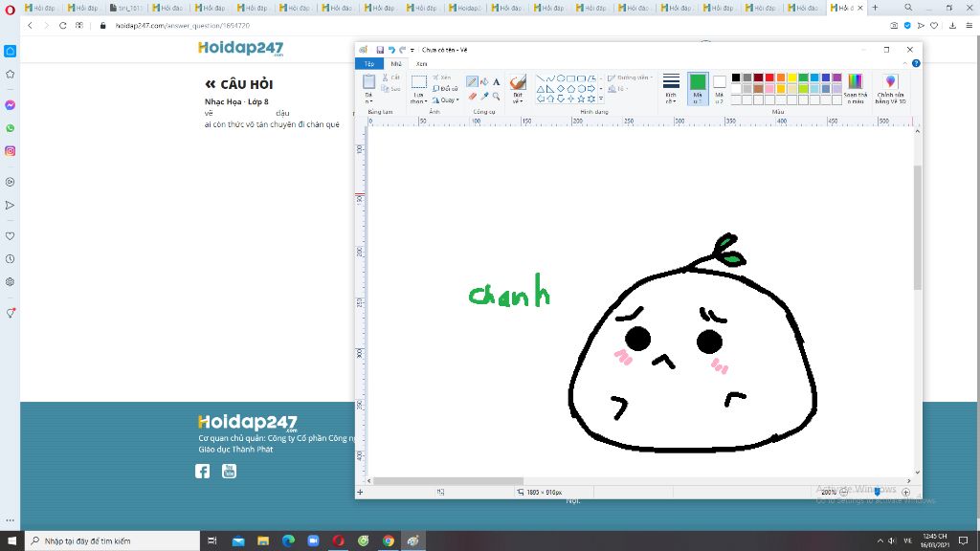Click Zoom out minus in Paint status bar
This screenshot has height=551, width=980.
[x=844, y=493]
